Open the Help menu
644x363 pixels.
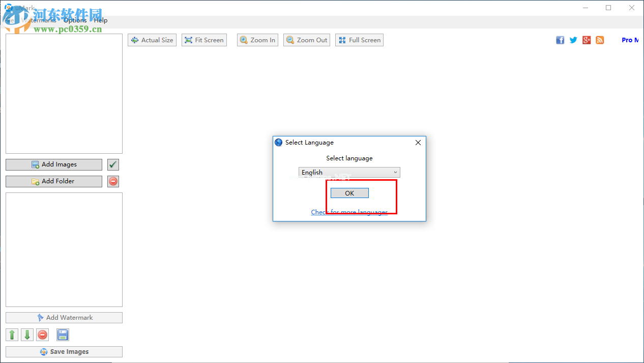pyautogui.click(x=101, y=20)
